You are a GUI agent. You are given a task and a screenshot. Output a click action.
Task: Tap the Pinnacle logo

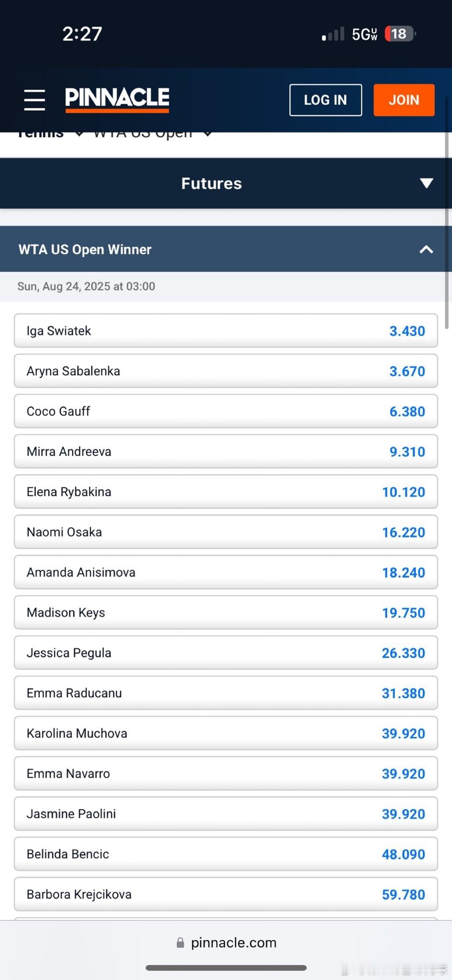(x=117, y=100)
